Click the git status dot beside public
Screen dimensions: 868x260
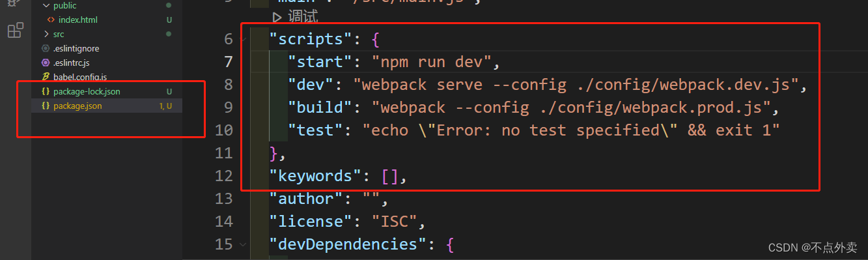point(169,6)
